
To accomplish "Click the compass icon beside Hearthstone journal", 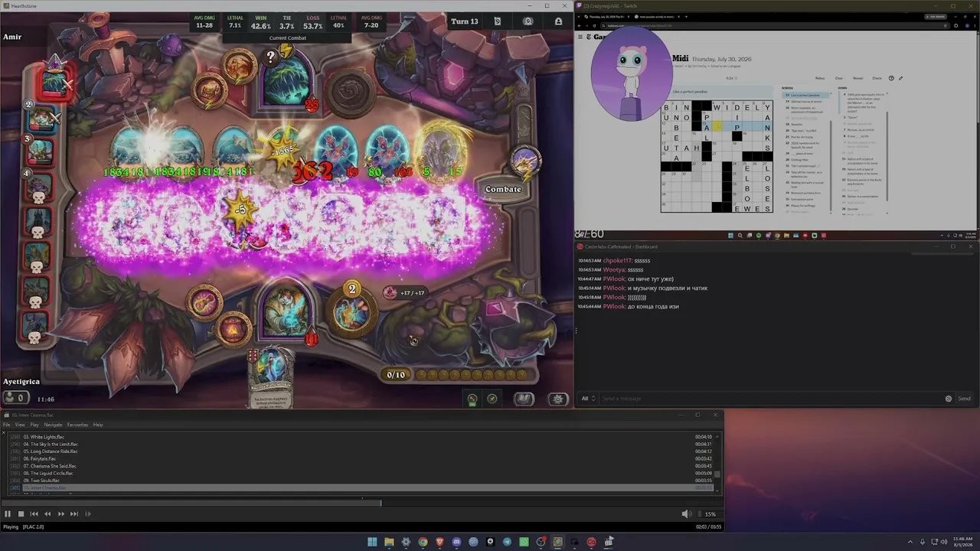I will (x=492, y=399).
